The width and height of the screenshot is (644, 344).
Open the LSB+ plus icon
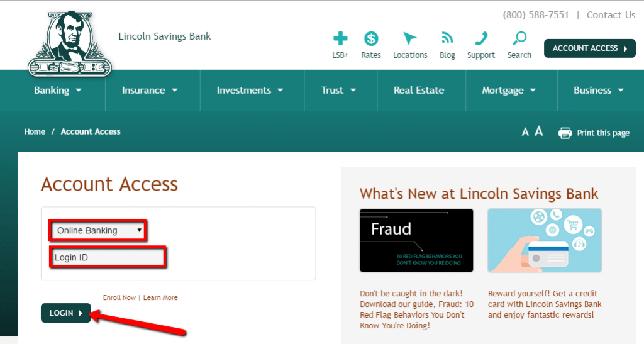tap(340, 39)
